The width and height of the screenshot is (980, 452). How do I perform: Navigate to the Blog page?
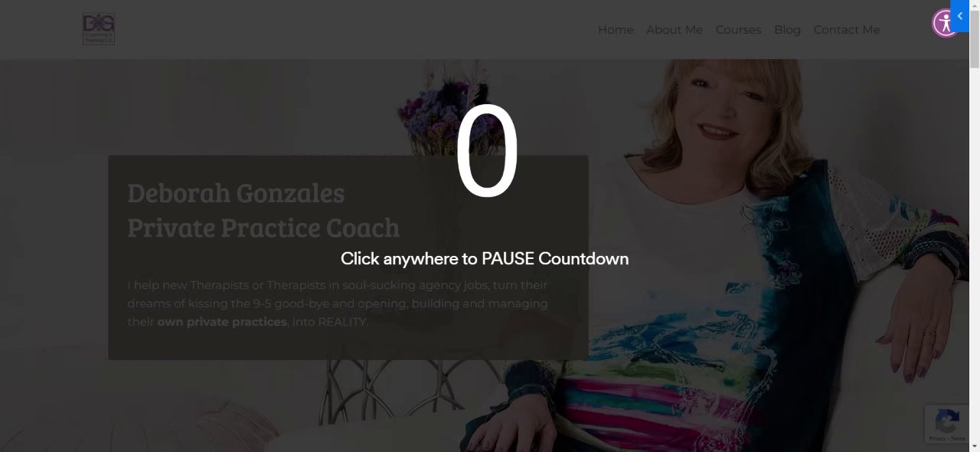787,30
